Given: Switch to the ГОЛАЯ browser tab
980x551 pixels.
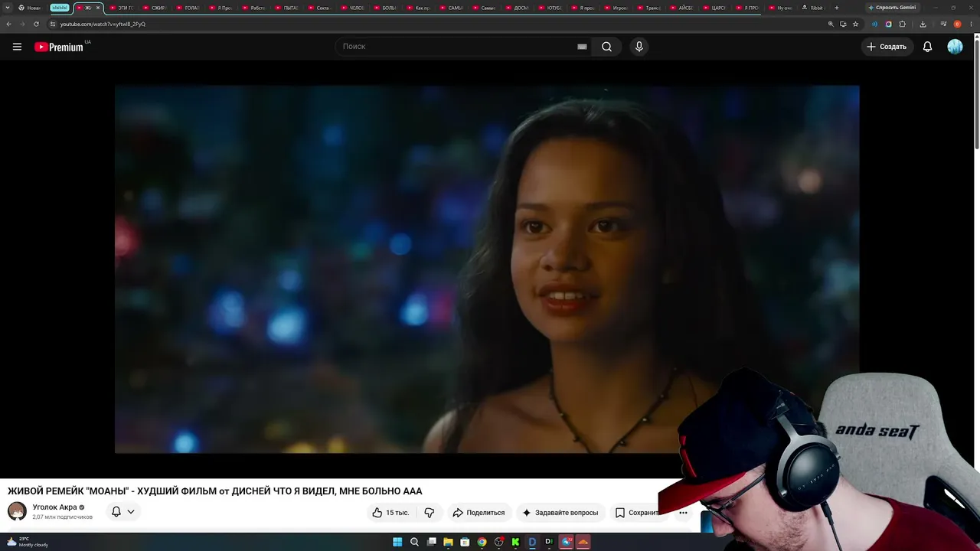Looking at the screenshot, I should [188, 8].
